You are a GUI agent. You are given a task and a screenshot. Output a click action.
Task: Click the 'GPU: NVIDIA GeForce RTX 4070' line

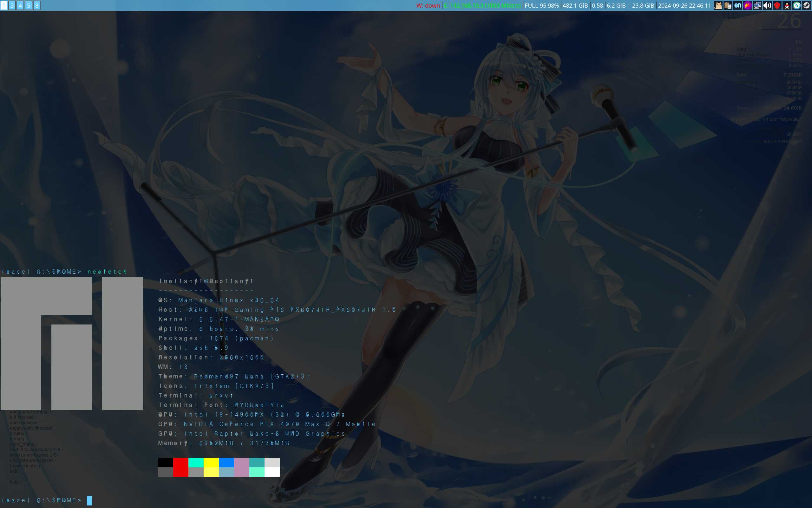[x=267, y=424]
